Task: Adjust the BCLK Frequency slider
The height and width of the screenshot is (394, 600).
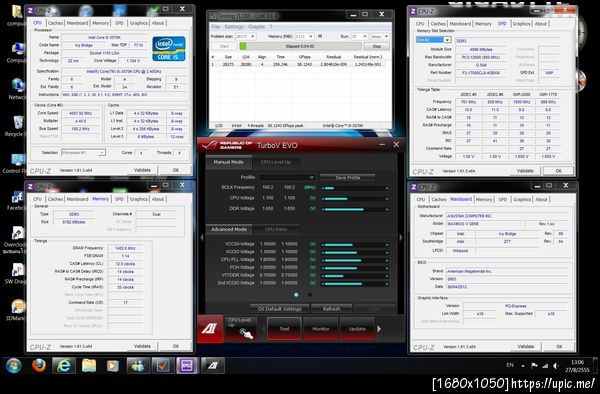Action: point(355,188)
